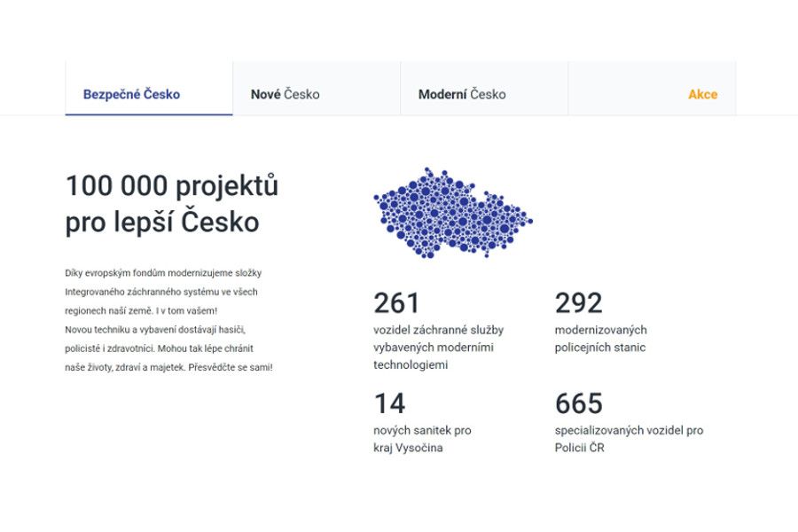Select the text vozidel záchranné služby
798x532 pixels.
440,329
